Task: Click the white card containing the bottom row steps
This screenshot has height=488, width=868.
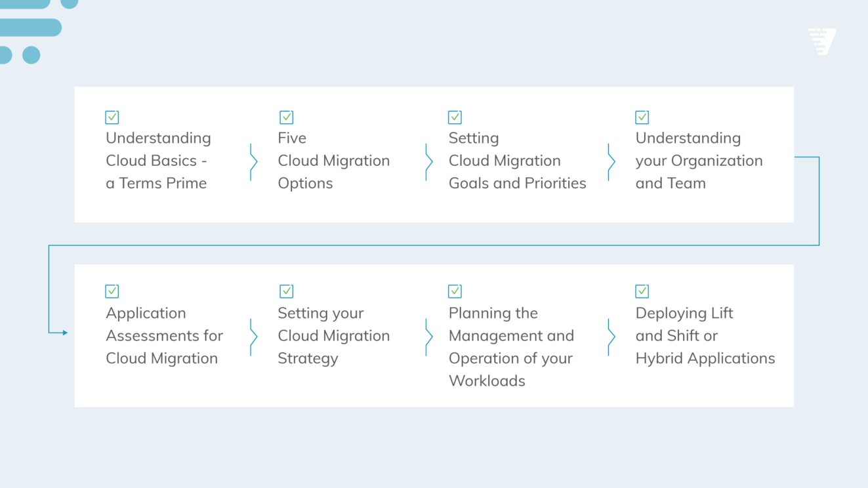Action: pyautogui.click(x=434, y=335)
